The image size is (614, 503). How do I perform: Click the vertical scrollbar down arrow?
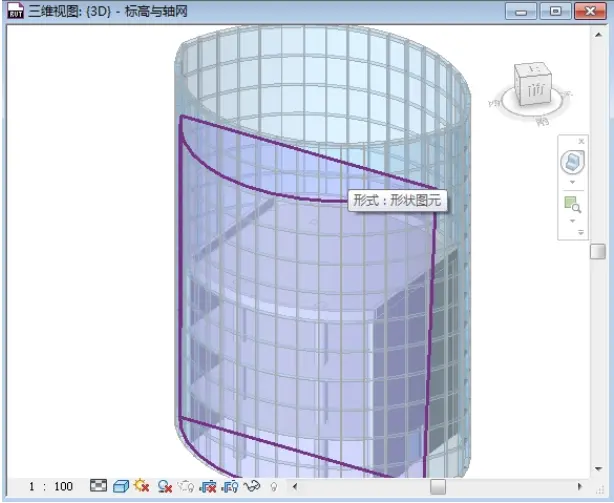[x=598, y=469]
